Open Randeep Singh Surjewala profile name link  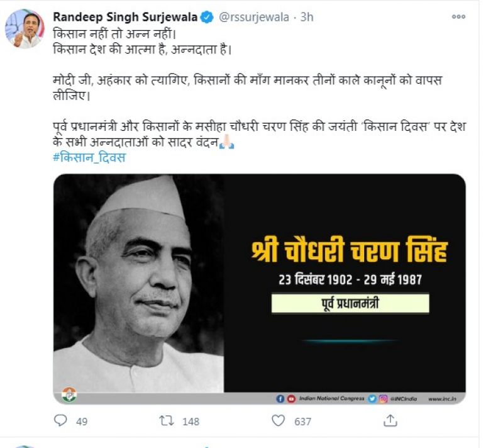click(x=125, y=17)
